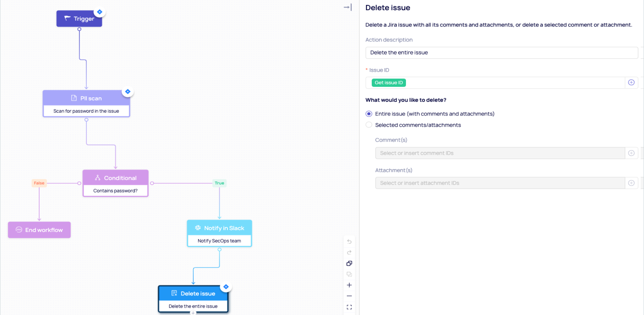Click the plus icon beside the Attachment(s) field
This screenshot has width=644, height=315.
631,183
